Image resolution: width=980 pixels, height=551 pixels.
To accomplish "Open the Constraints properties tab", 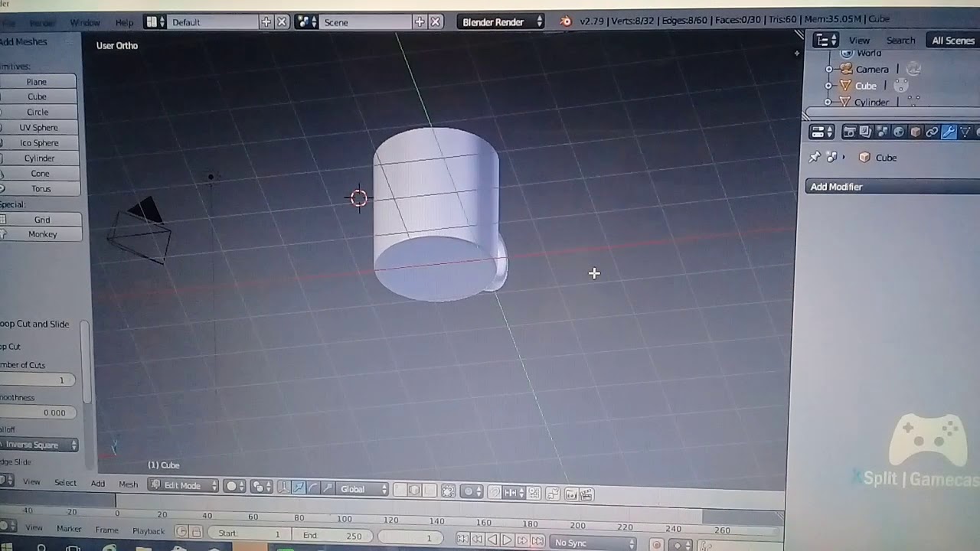I will click(932, 132).
